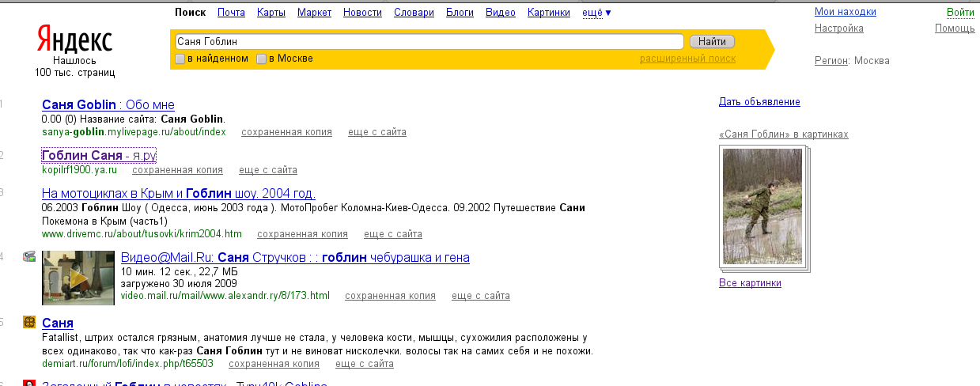Enable the 'в Москве' checkbox
Image resolution: width=980 pixels, height=386 pixels.
point(261,59)
